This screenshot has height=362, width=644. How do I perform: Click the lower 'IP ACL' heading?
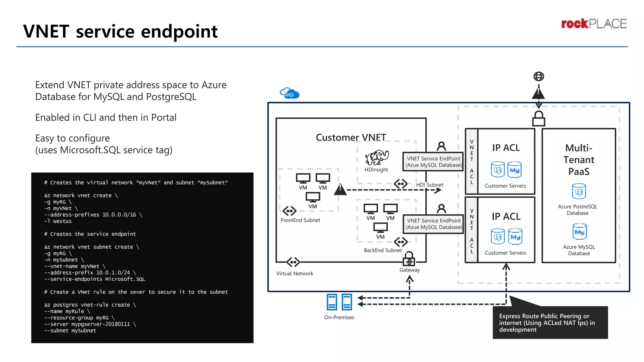pyautogui.click(x=506, y=217)
